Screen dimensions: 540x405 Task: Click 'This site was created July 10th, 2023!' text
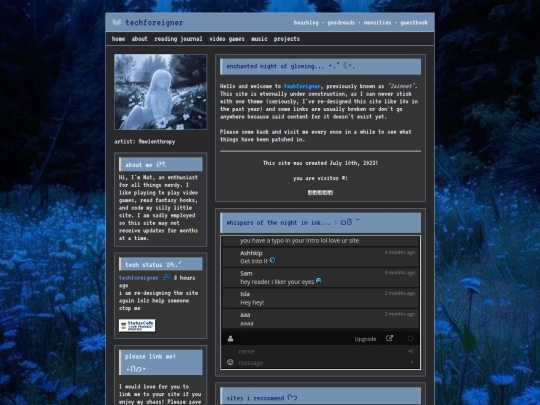tap(320, 163)
